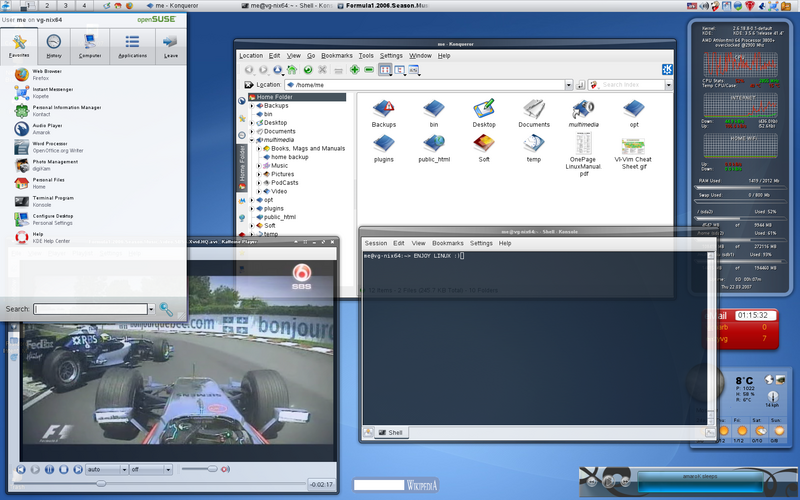The width and height of the screenshot is (800, 500).
Task: Open the multimedia folder icon in file view
Action: pos(584,109)
